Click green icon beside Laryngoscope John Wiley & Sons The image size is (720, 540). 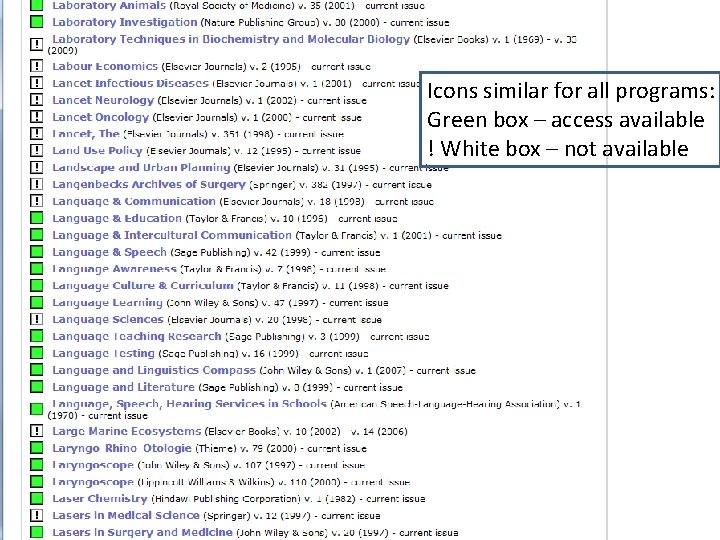tap(36, 465)
